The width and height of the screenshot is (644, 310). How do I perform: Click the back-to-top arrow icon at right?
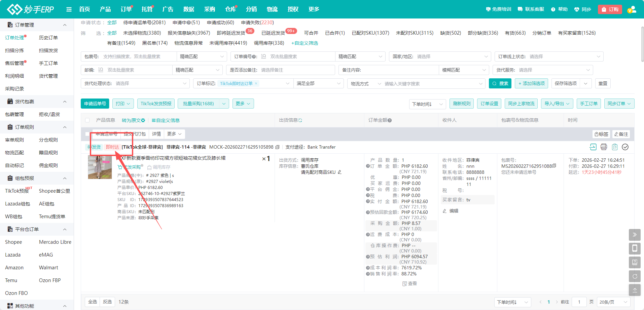pyautogui.click(x=635, y=290)
